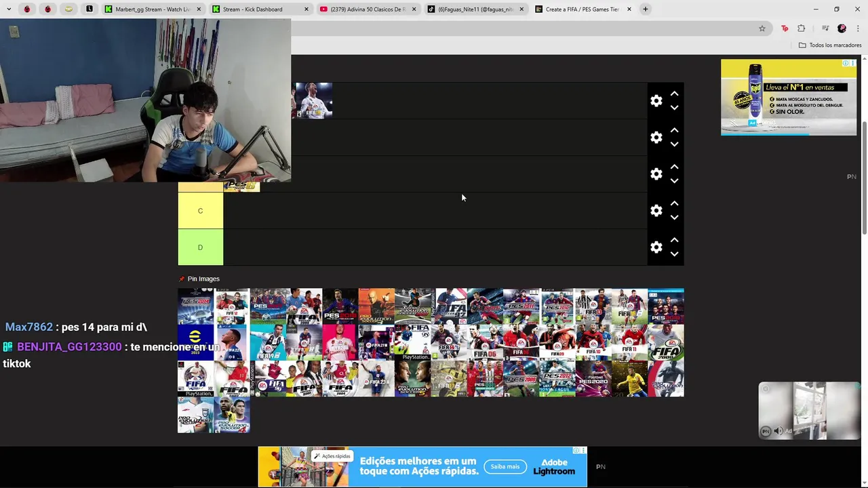
Task: Select Create a FIFA / PES Games Tier tab
Action: [x=582, y=9]
